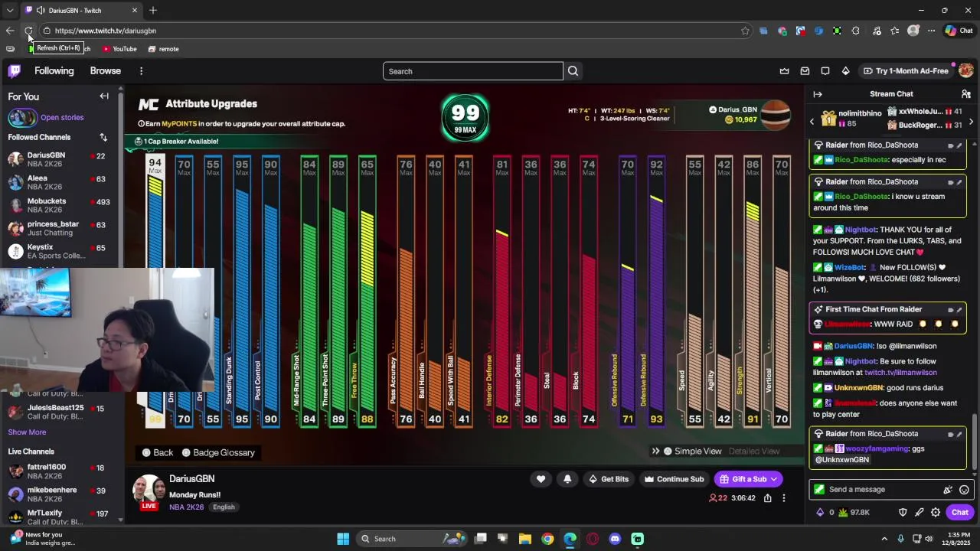Show next gift leaderboard entry arrow
The height and width of the screenshot is (551, 980).
pos(971,122)
